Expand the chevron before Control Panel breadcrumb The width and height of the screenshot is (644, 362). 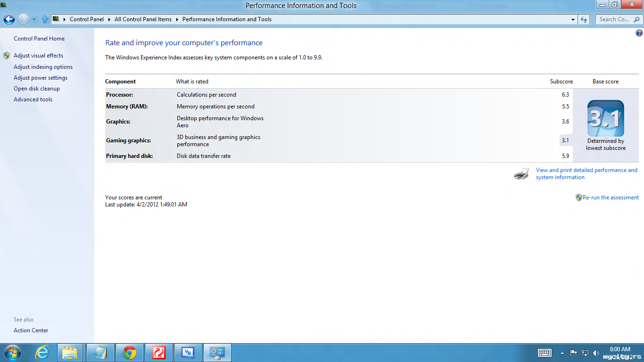[x=64, y=20]
